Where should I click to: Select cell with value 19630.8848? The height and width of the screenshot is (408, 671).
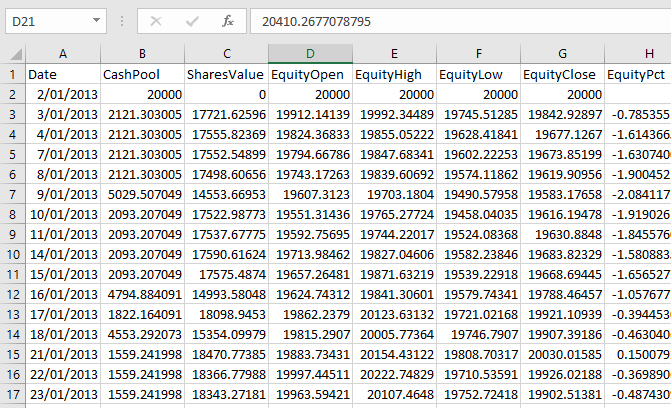click(562, 235)
